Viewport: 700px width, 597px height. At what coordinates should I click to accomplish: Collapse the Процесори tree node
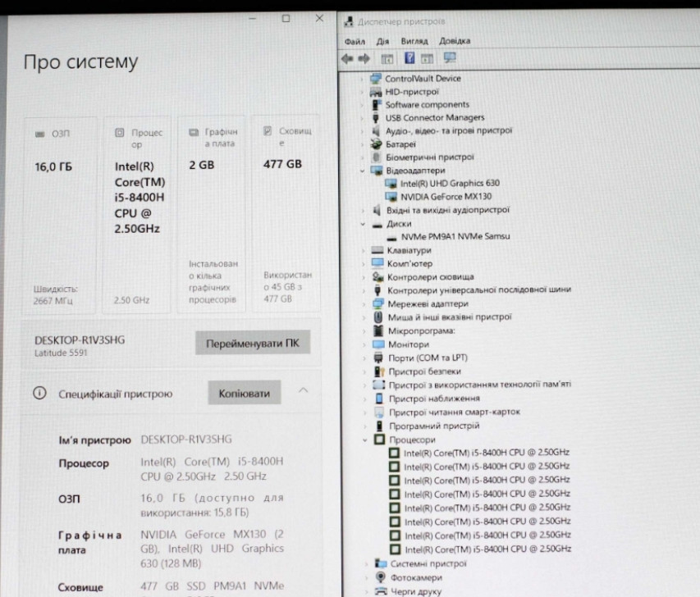point(365,440)
